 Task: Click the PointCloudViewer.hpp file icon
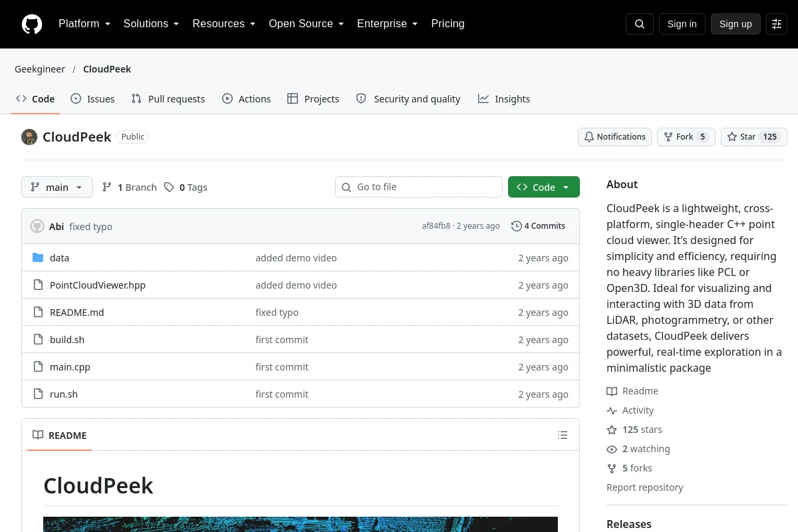[38, 285]
